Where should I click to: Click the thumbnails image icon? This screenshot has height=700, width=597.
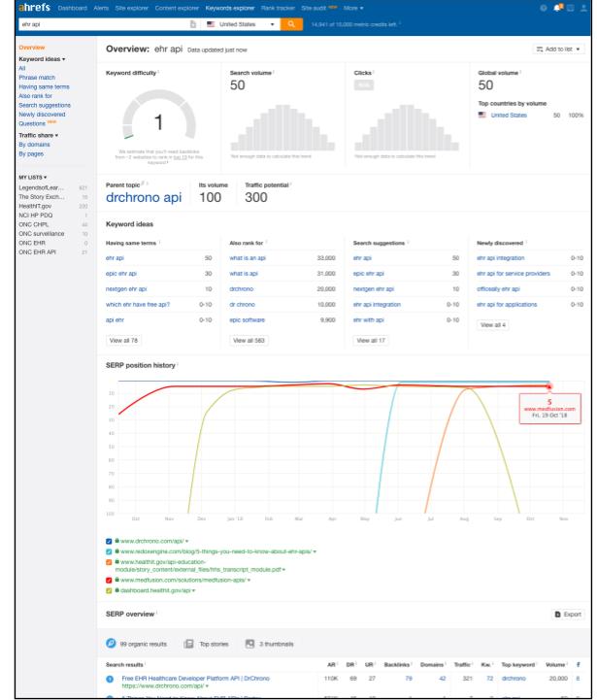[249, 644]
